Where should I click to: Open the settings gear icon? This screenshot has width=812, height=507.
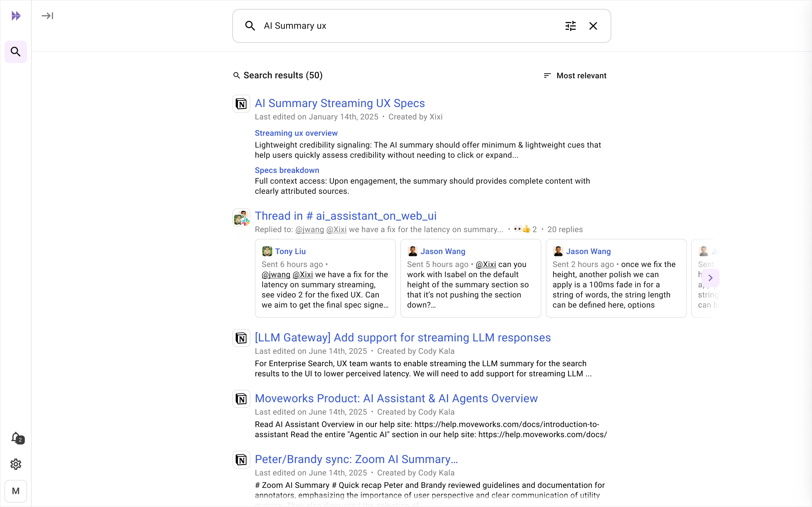coord(16,464)
